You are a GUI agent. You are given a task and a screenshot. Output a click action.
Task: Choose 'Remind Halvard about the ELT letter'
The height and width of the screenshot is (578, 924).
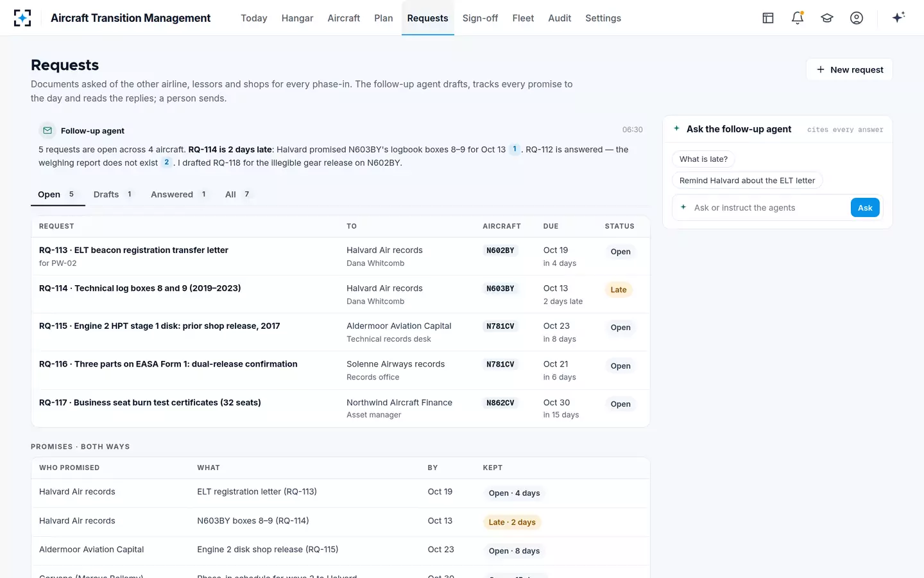coord(747,180)
